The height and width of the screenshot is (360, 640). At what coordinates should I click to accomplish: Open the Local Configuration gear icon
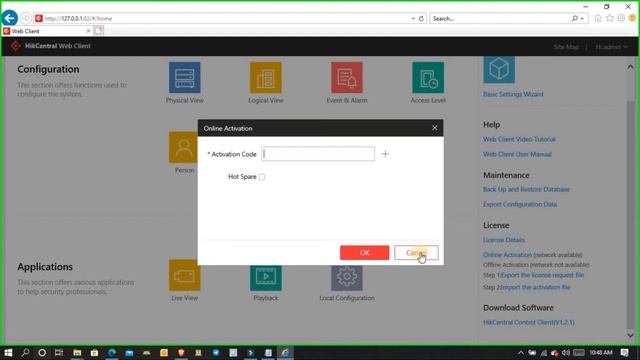pos(347,278)
